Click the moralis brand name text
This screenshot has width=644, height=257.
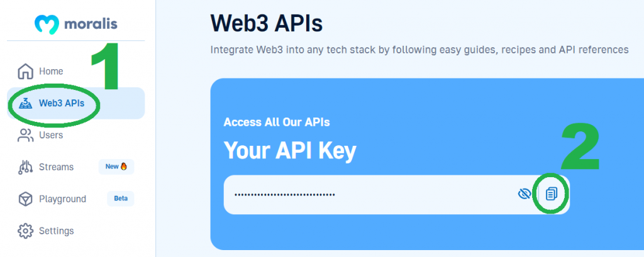tap(90, 24)
